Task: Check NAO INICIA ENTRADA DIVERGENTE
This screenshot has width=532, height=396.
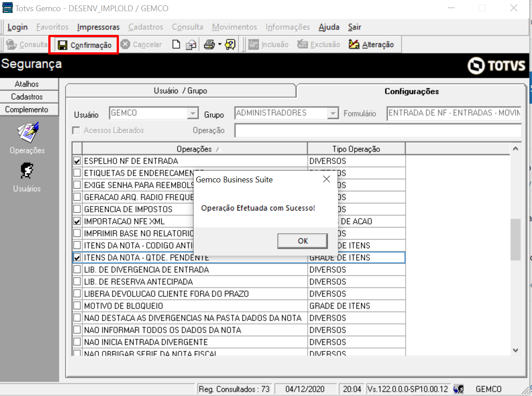Action: (x=77, y=342)
